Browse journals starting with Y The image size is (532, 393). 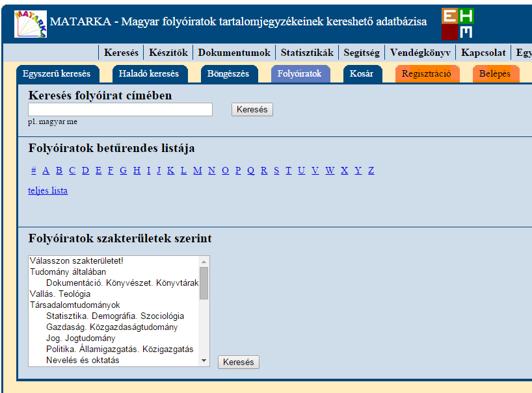tap(358, 170)
